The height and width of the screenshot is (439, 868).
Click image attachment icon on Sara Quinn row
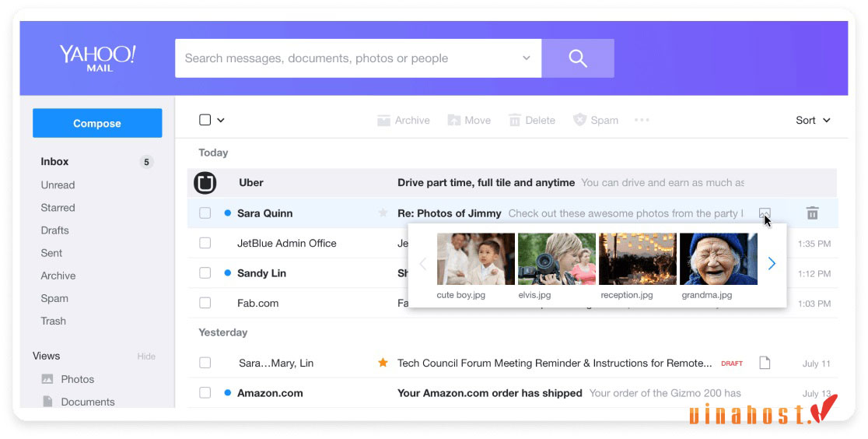pyautogui.click(x=765, y=213)
